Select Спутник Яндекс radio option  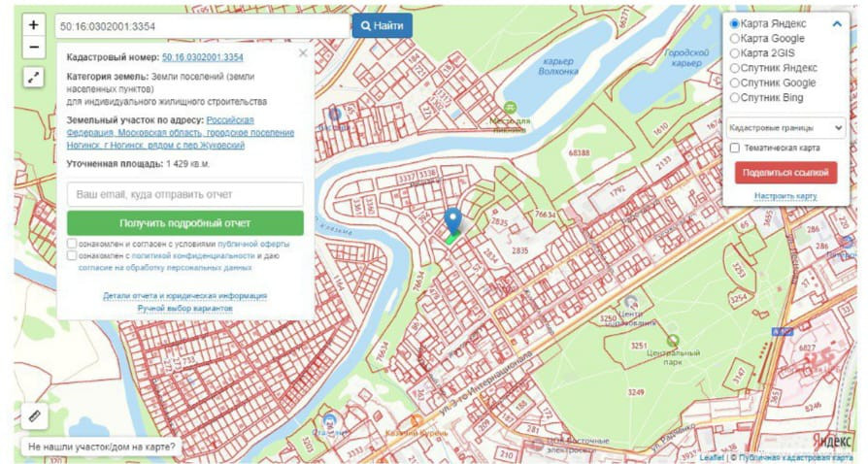(735, 68)
